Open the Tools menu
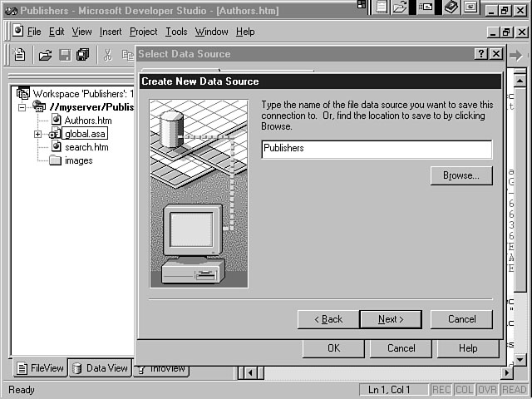The image size is (532, 399). pyautogui.click(x=176, y=32)
